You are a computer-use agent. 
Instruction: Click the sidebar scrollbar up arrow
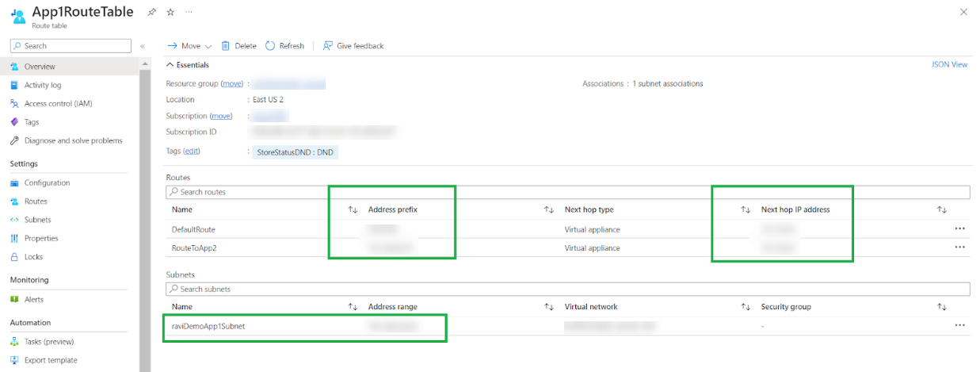pyautogui.click(x=145, y=63)
